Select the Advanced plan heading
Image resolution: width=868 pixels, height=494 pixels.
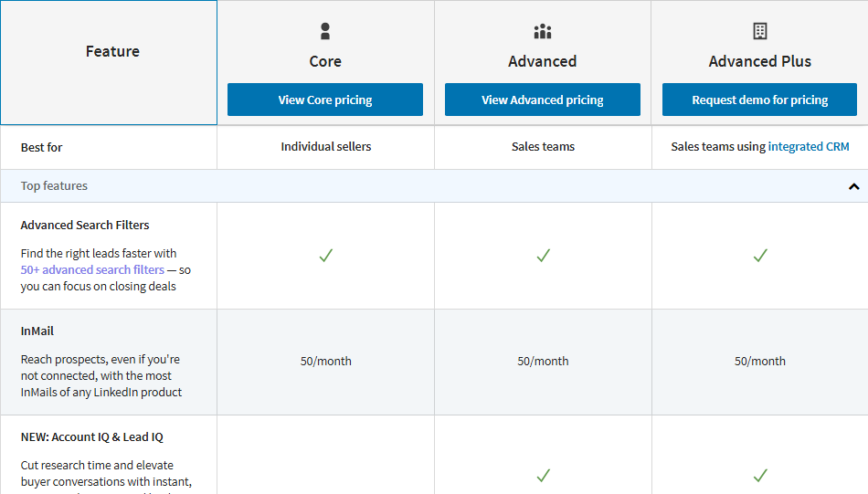click(543, 61)
